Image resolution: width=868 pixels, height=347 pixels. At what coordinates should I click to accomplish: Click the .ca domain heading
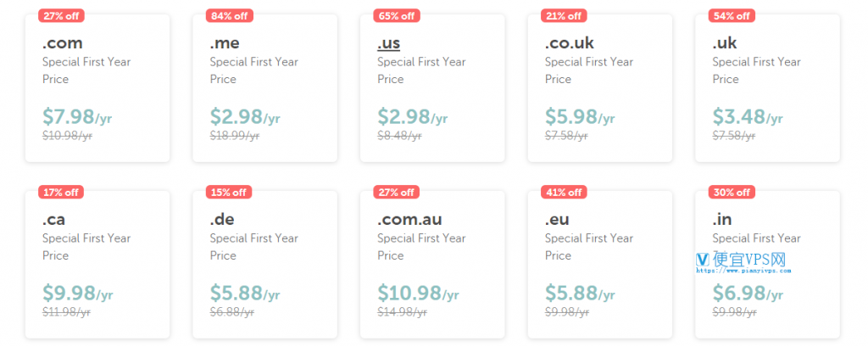tap(53, 220)
